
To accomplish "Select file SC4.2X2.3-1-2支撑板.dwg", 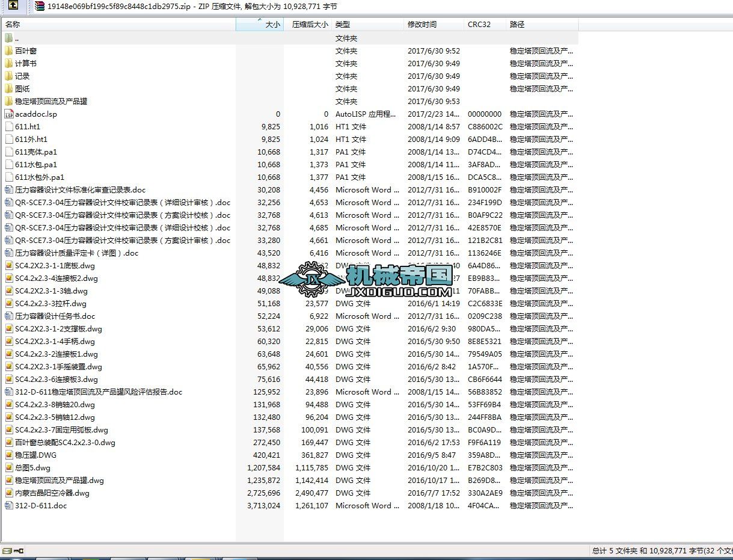I will tap(58, 328).
